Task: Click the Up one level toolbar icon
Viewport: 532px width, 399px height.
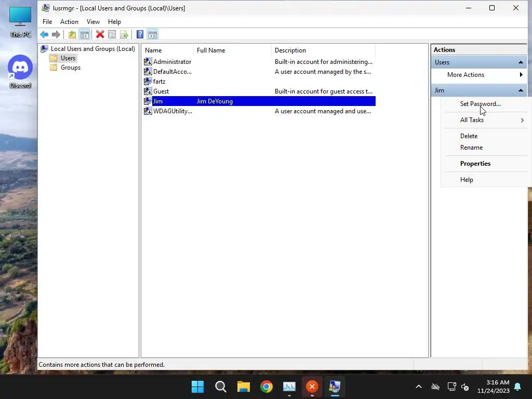Action: click(x=72, y=34)
